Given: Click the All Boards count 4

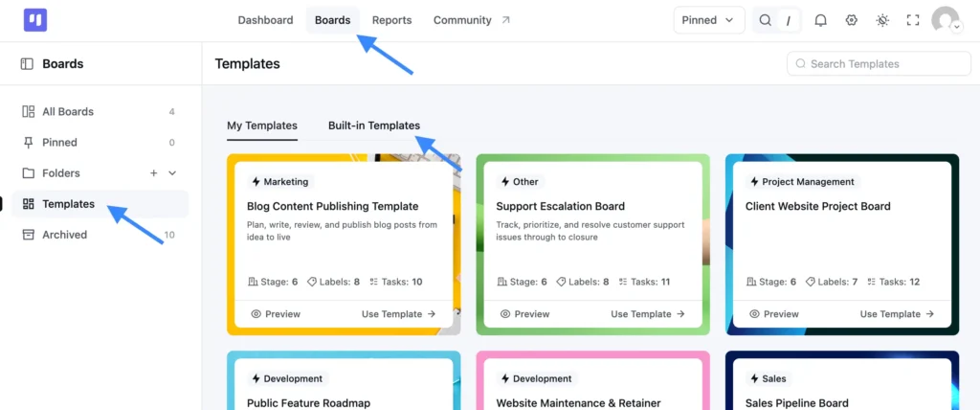Looking at the screenshot, I should click(172, 112).
